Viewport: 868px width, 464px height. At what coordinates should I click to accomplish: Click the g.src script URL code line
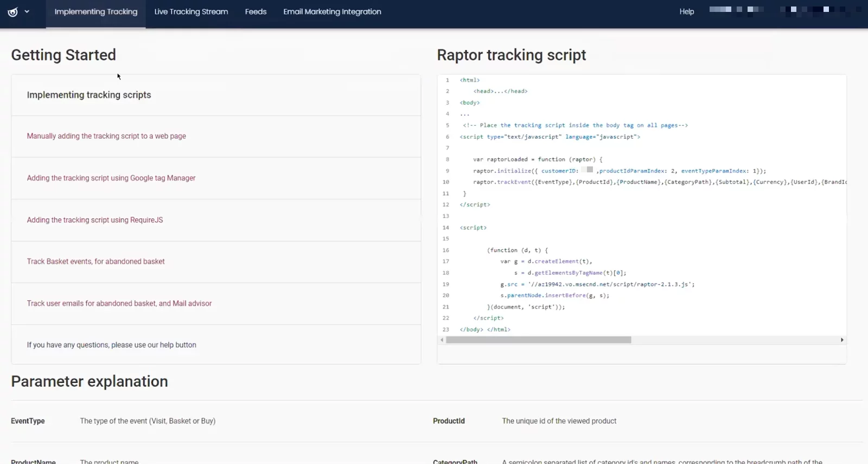pyautogui.click(x=597, y=284)
